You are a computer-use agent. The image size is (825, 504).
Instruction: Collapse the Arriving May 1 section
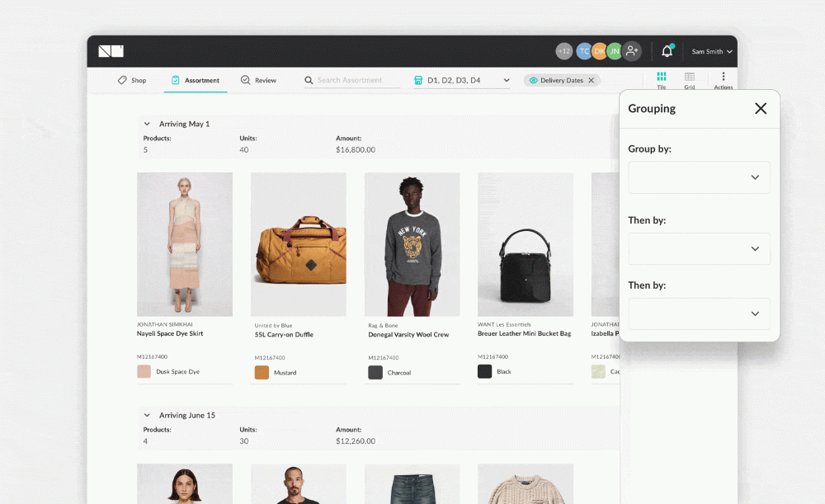(146, 124)
